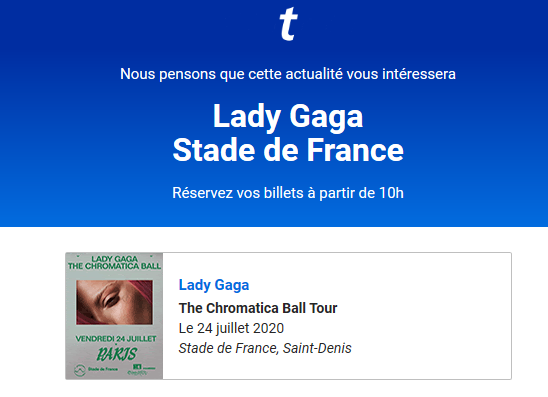Image resolution: width=548 pixels, height=397 pixels.
Task: Select The Chromatica Ball Tour title
Action: coord(258,308)
